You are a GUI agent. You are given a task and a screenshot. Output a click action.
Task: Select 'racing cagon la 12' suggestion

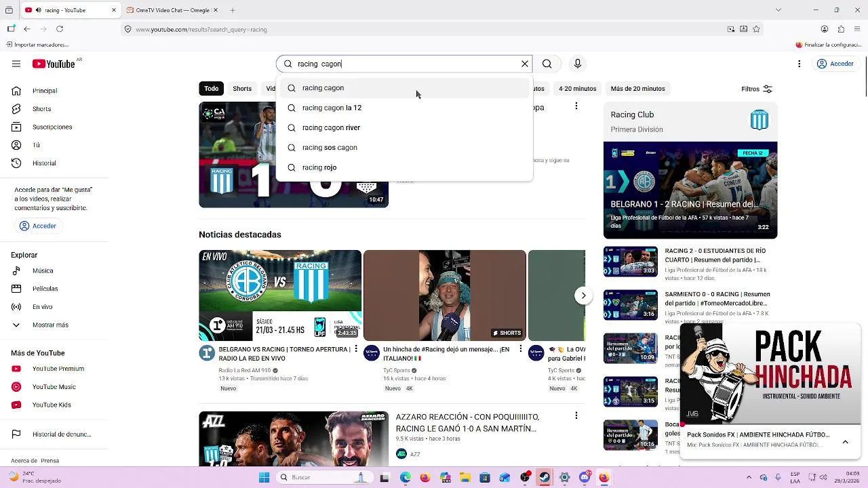click(404, 108)
